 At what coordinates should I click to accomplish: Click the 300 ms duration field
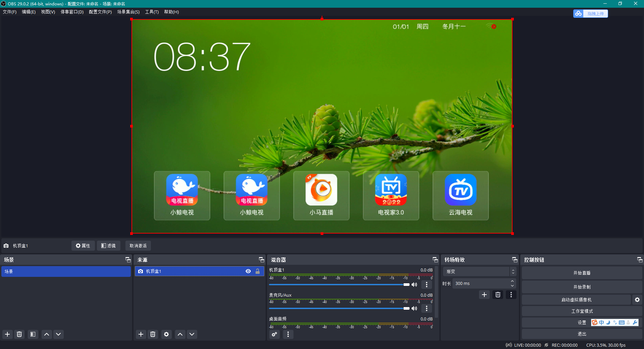[x=481, y=284]
